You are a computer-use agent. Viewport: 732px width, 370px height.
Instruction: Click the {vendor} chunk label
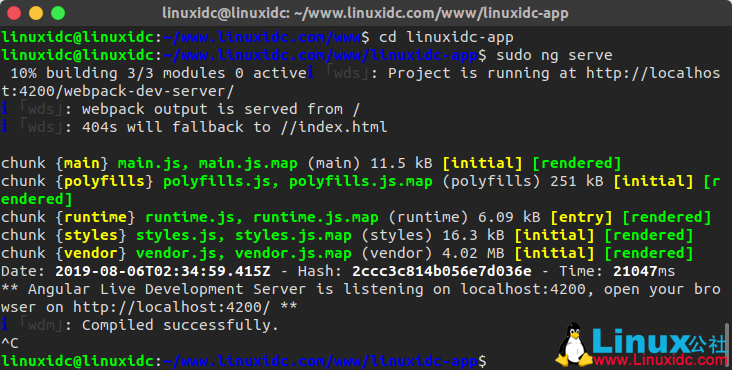[x=91, y=253]
